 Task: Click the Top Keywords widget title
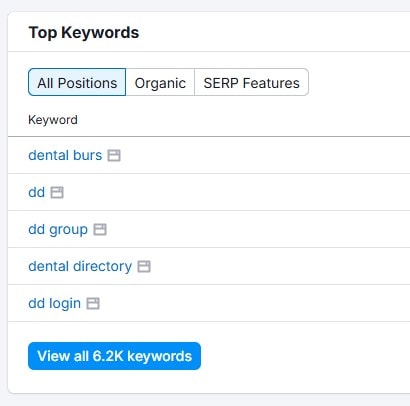point(84,33)
